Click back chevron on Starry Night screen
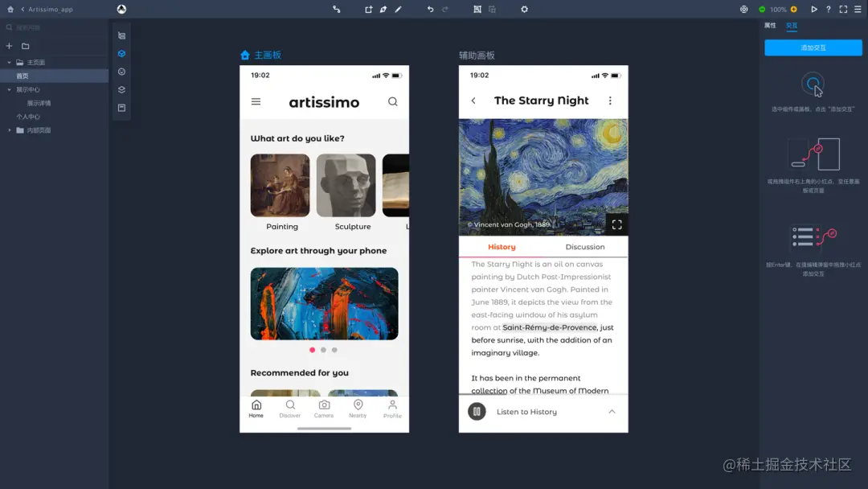Viewport: 868px width, 489px height. click(x=473, y=101)
